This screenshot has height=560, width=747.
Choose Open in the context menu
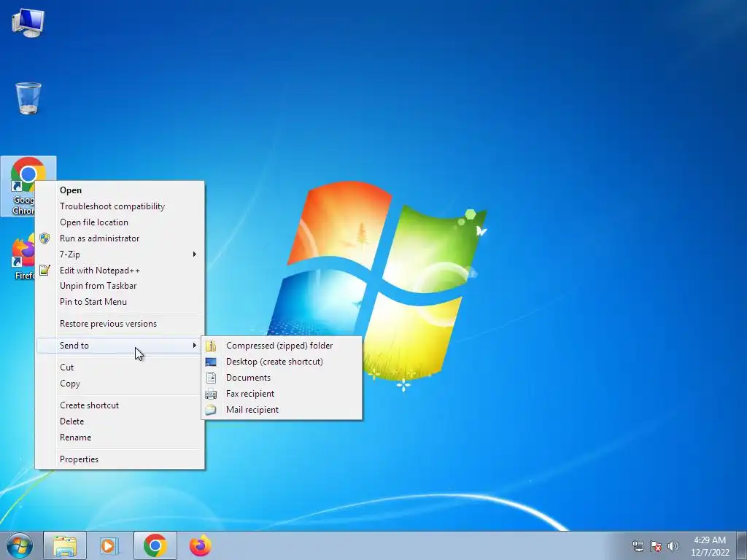click(120, 190)
